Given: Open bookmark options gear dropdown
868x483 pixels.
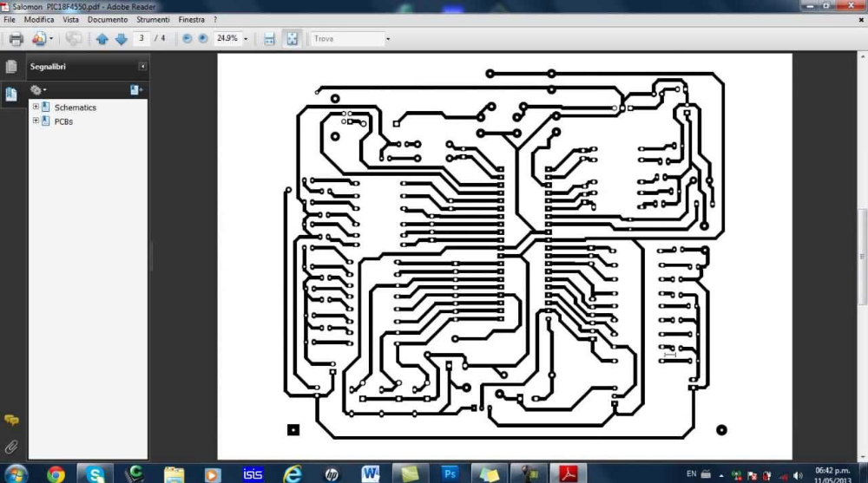Looking at the screenshot, I should click(x=38, y=89).
